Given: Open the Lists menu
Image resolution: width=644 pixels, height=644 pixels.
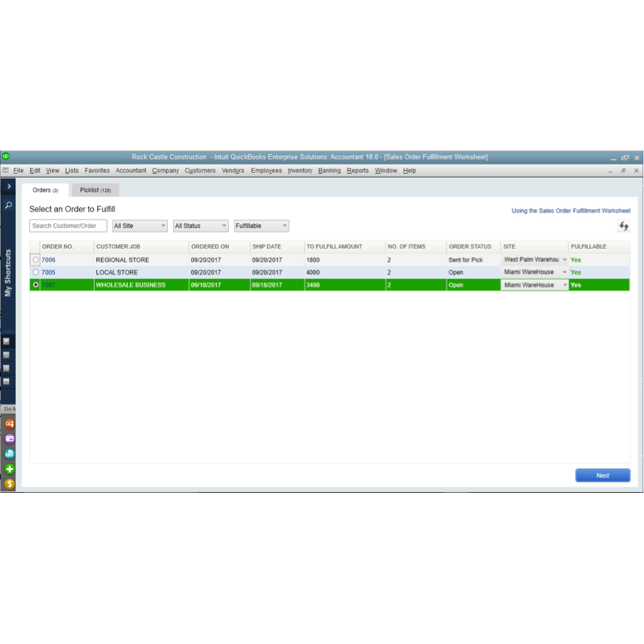Looking at the screenshot, I should click(71, 171).
